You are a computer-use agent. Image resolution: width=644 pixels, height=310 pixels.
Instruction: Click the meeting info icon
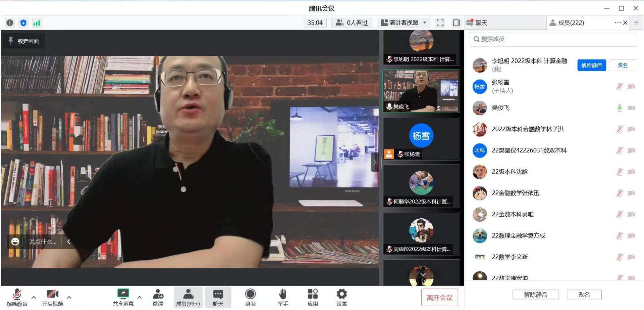click(10, 23)
